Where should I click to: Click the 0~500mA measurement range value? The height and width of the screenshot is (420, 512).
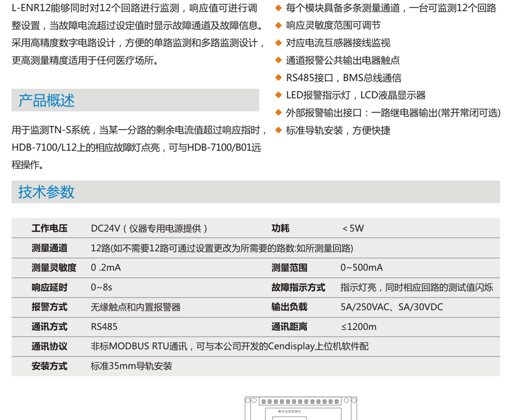click(x=362, y=268)
